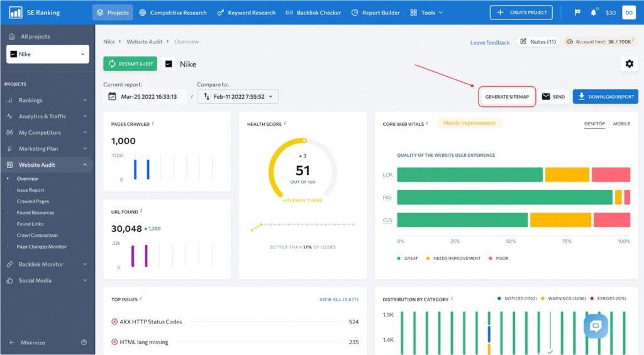
Task: Click the Download Report button
Action: 606,96
